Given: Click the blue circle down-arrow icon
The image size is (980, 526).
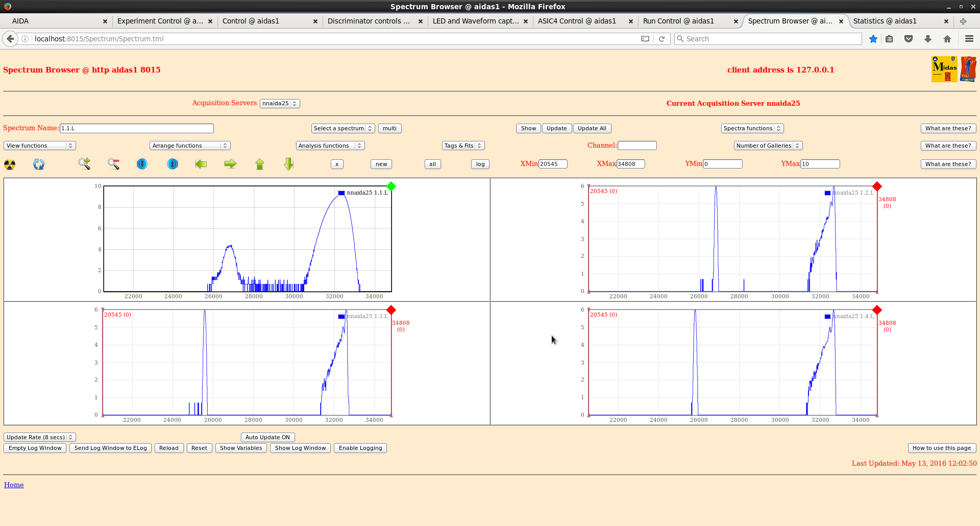Looking at the screenshot, I should coord(142,164).
